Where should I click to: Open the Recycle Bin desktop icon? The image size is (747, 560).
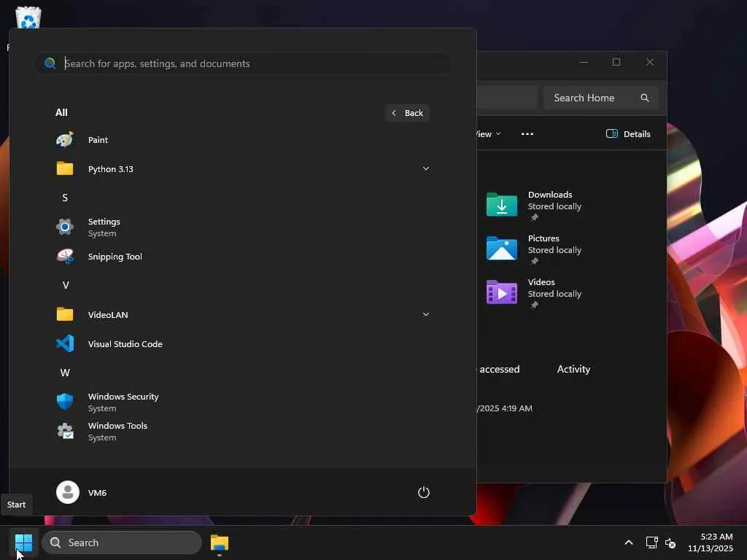click(x=28, y=17)
